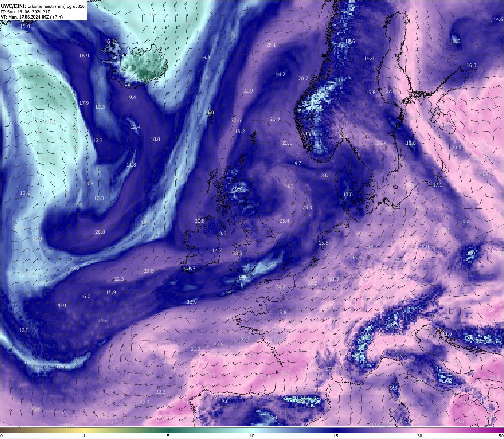
Task: Click the 13.8 value in the western Atlantic
Action: pos(88,184)
